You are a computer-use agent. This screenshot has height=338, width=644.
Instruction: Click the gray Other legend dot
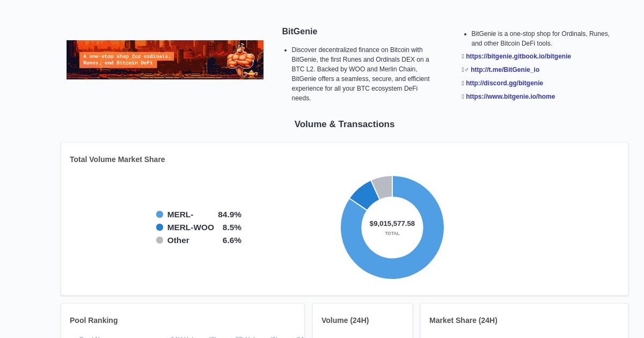pyautogui.click(x=159, y=240)
